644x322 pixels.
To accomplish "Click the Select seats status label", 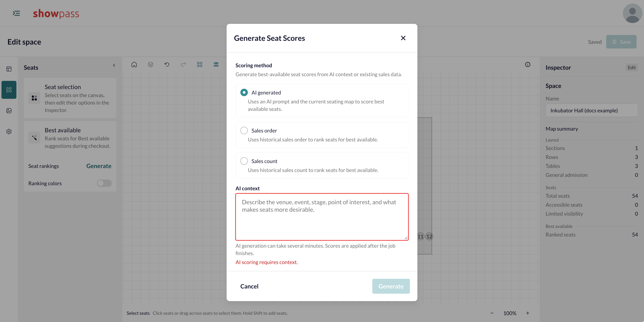I will coord(138,313).
